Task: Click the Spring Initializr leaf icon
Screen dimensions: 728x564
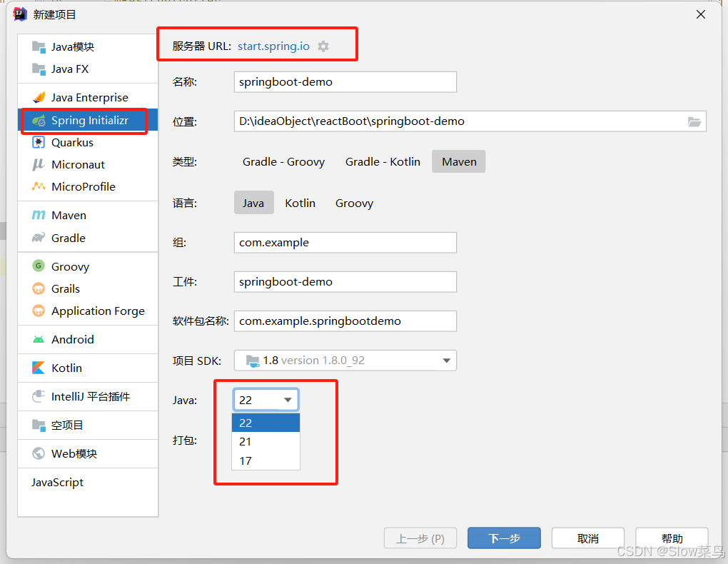Action: pyautogui.click(x=39, y=121)
